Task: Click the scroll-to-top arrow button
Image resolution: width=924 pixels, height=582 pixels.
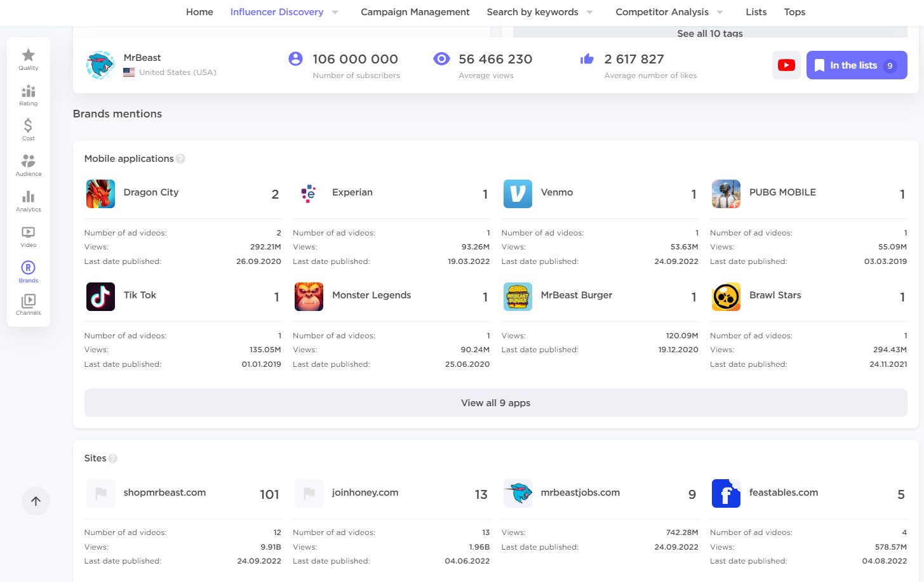Action: pyautogui.click(x=36, y=501)
